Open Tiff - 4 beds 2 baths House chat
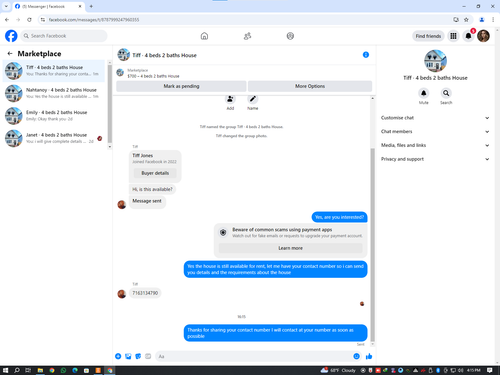Image resolution: width=500 pixels, height=375 pixels. (x=54, y=71)
